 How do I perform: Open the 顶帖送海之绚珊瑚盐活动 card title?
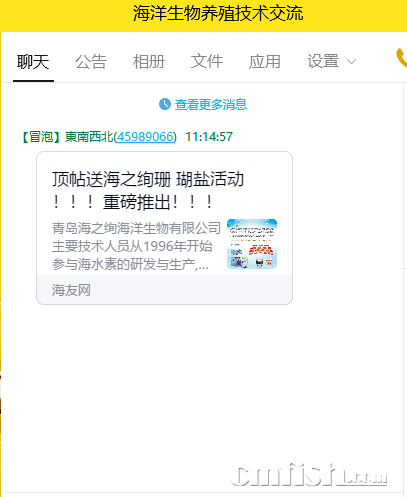pyautogui.click(x=148, y=190)
